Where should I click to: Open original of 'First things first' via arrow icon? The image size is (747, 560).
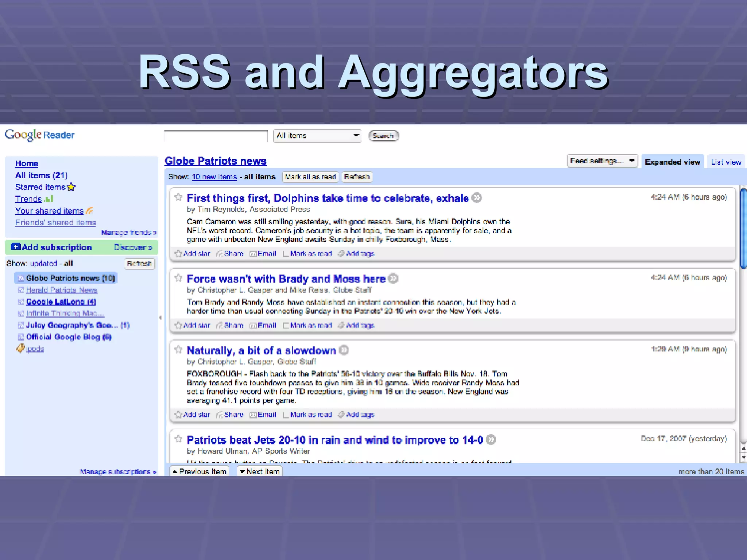(477, 198)
